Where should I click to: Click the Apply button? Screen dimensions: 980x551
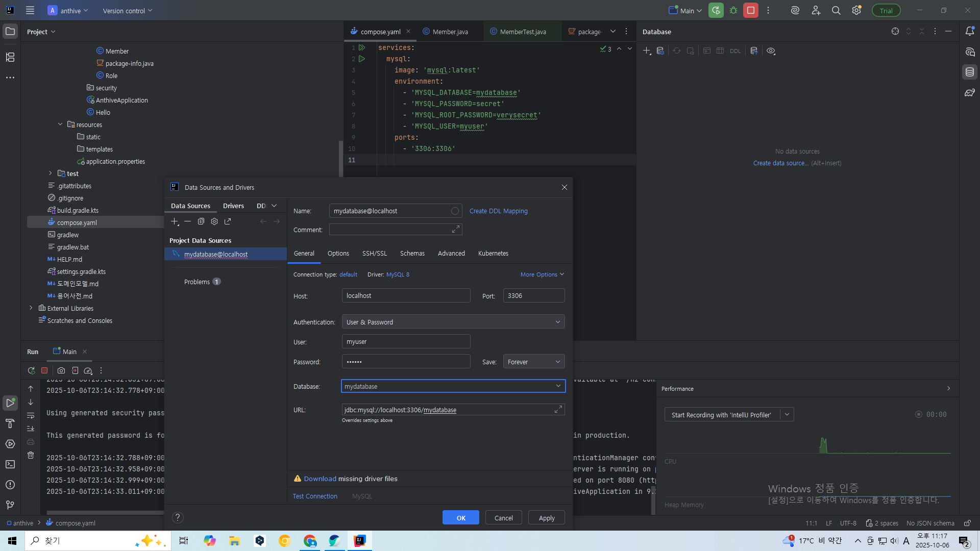pyautogui.click(x=546, y=518)
